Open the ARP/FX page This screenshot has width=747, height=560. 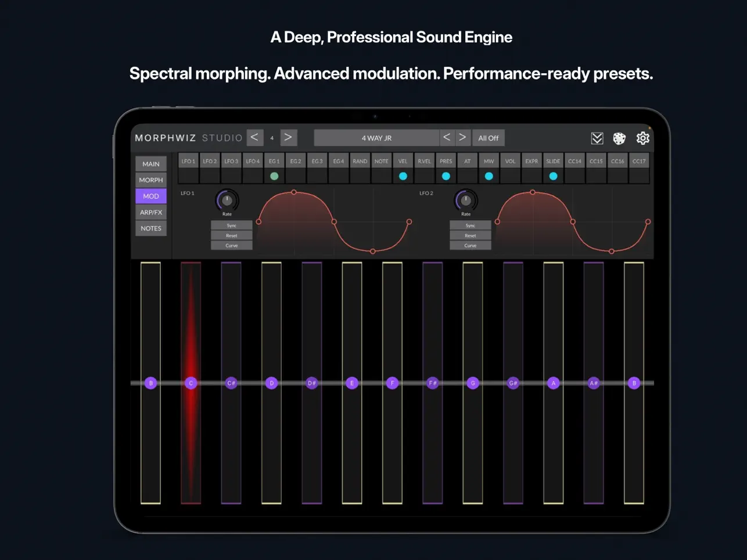tap(151, 212)
